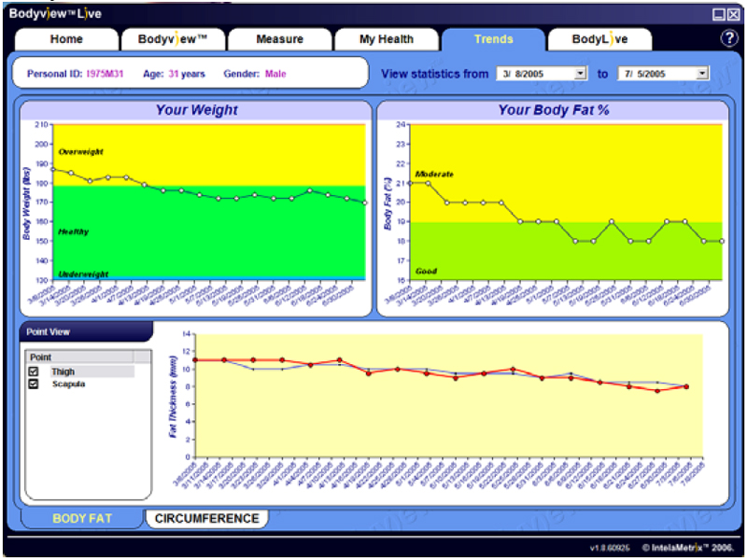Click the Your Body Fat % chart title

(554, 110)
